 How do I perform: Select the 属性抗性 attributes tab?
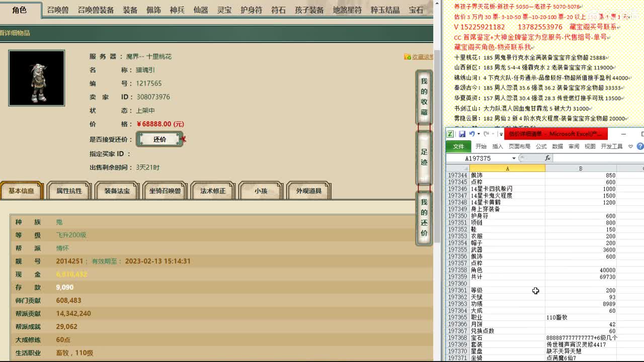[x=69, y=191]
